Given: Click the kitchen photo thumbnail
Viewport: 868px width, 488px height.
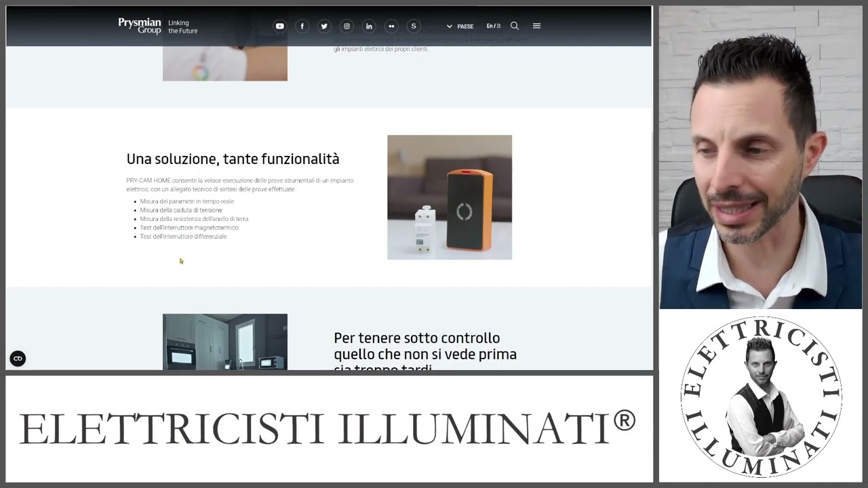Looking at the screenshot, I should [225, 342].
